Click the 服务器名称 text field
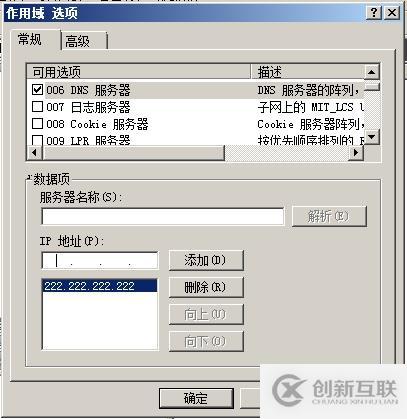Image resolution: width=407 pixels, height=419 pixels. 163,216
